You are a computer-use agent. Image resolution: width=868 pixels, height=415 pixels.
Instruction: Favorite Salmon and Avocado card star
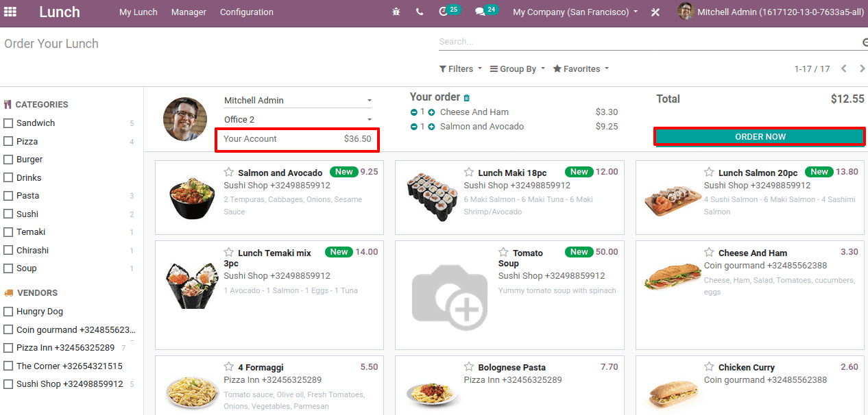(229, 172)
